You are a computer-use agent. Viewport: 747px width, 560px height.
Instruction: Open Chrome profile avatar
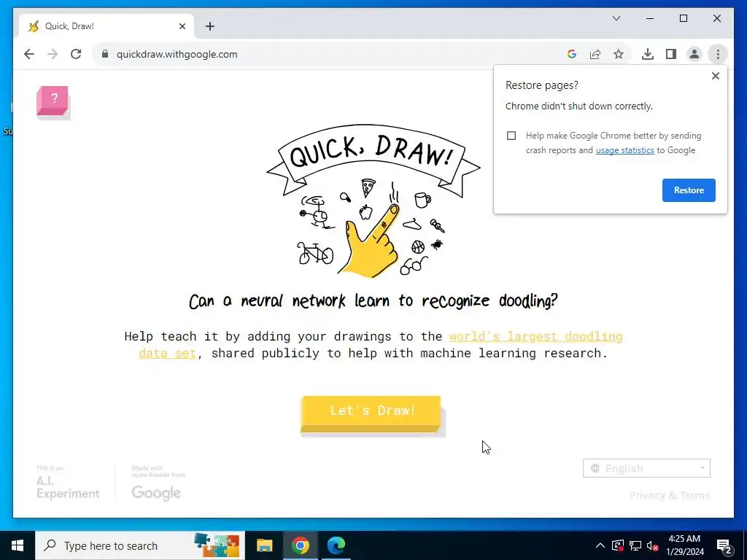point(694,54)
